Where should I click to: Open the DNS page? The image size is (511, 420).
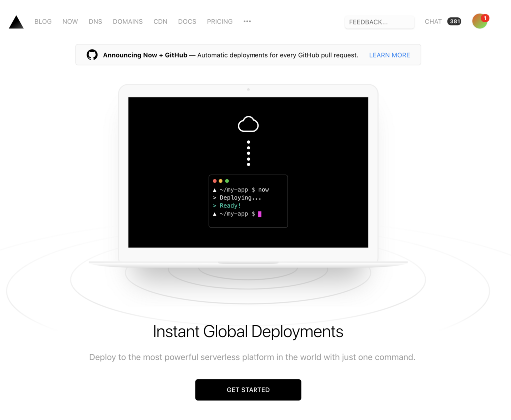click(95, 22)
